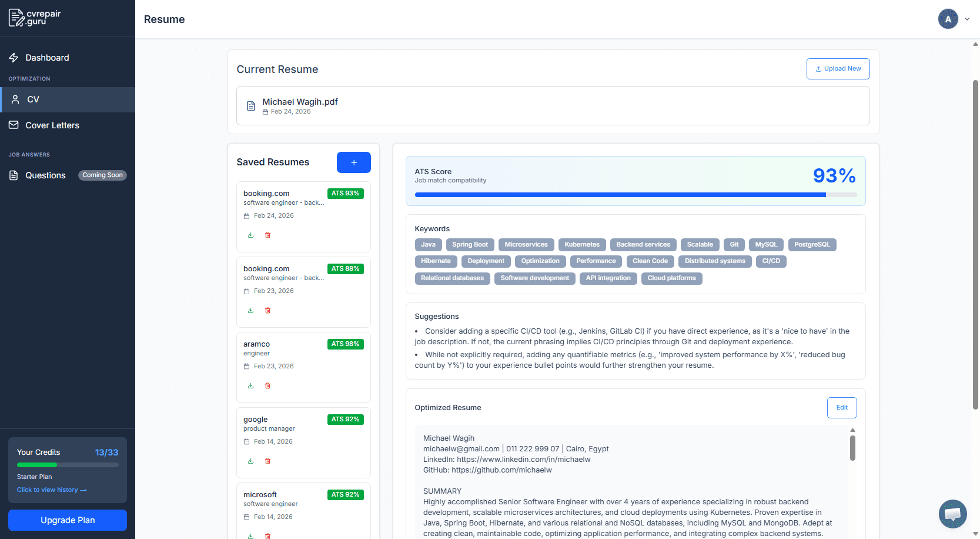
Task: Delete the microsoft software engineer resume
Action: click(267, 535)
